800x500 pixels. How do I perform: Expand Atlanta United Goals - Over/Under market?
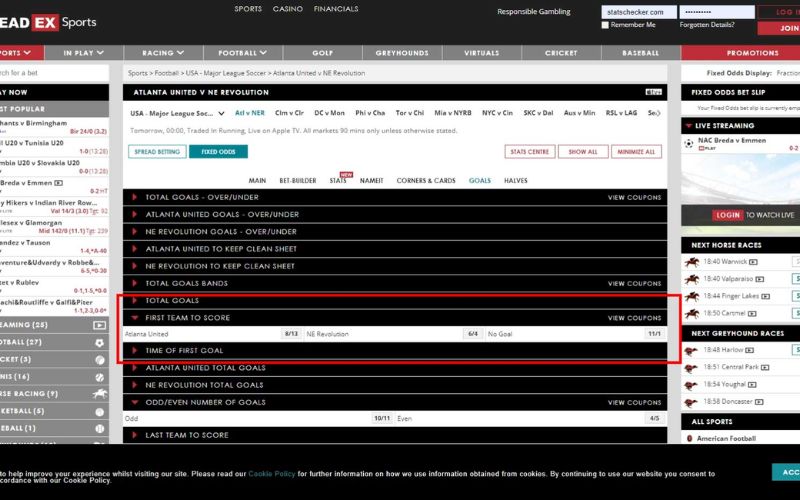[395, 215]
